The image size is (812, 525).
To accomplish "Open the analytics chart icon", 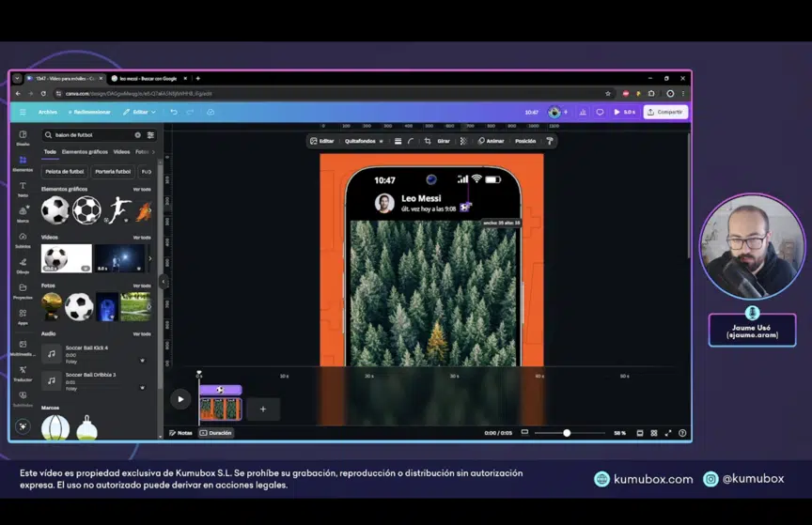I will (583, 112).
